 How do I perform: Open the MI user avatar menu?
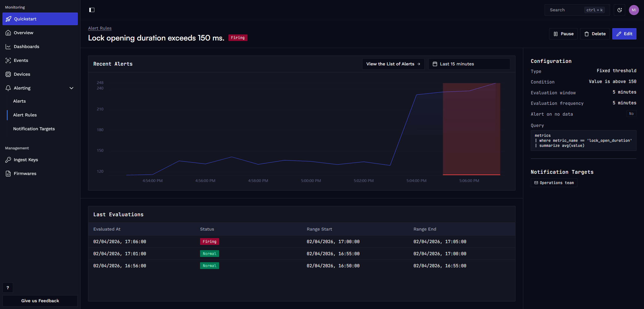point(634,10)
